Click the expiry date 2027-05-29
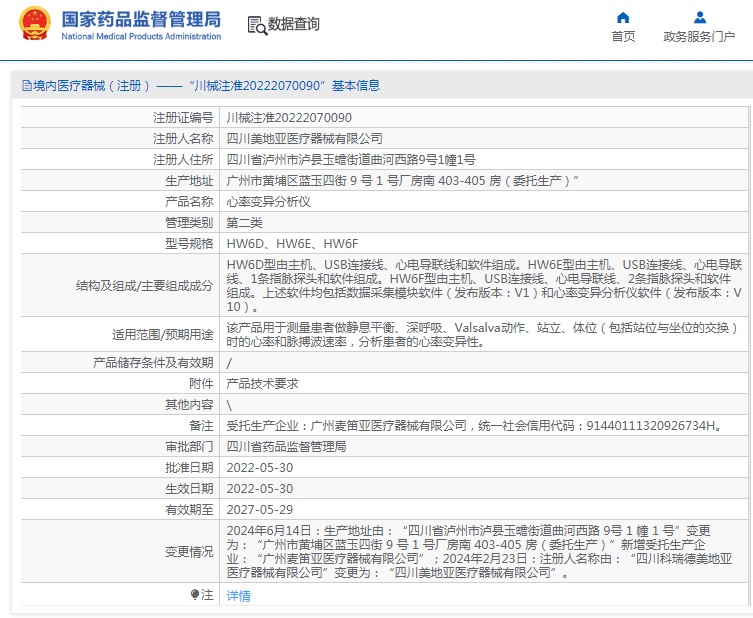 tap(260, 509)
